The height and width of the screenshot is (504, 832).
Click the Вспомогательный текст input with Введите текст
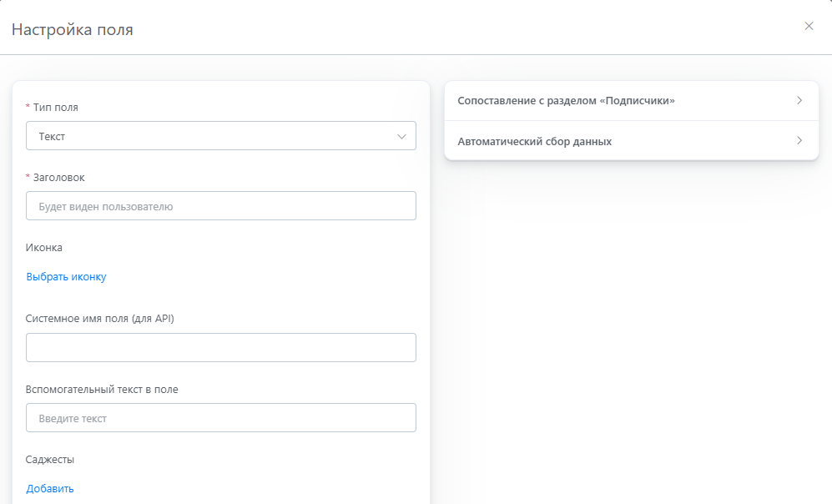click(220, 418)
